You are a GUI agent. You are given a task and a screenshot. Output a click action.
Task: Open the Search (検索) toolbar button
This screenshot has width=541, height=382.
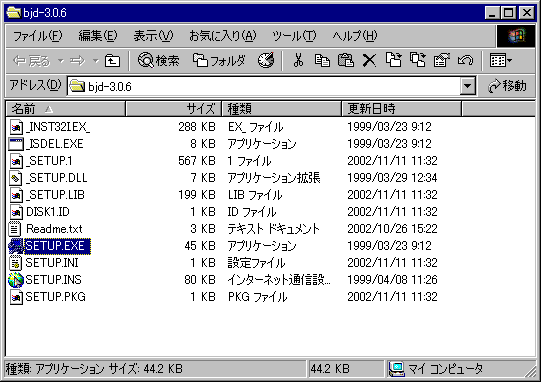point(158,61)
